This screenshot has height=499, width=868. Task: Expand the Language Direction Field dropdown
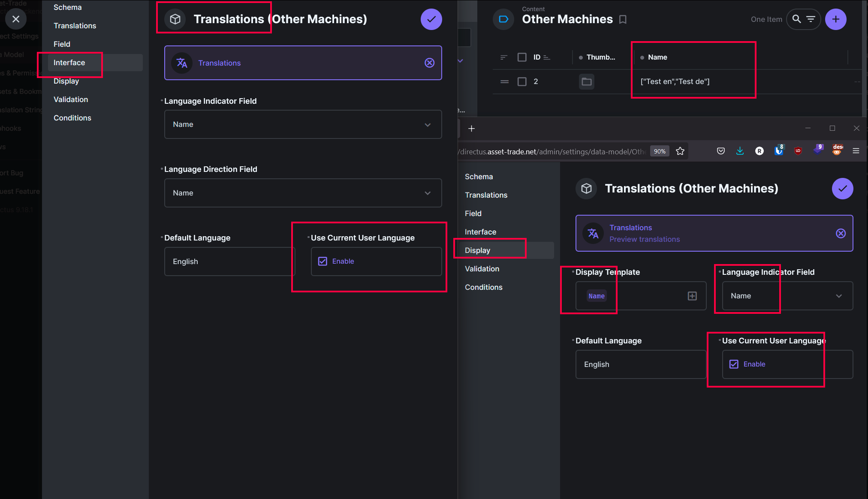coord(428,193)
